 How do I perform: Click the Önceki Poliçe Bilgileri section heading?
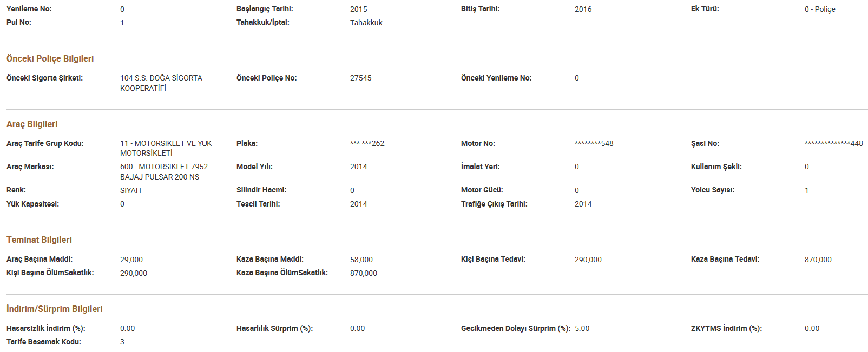pyautogui.click(x=50, y=58)
